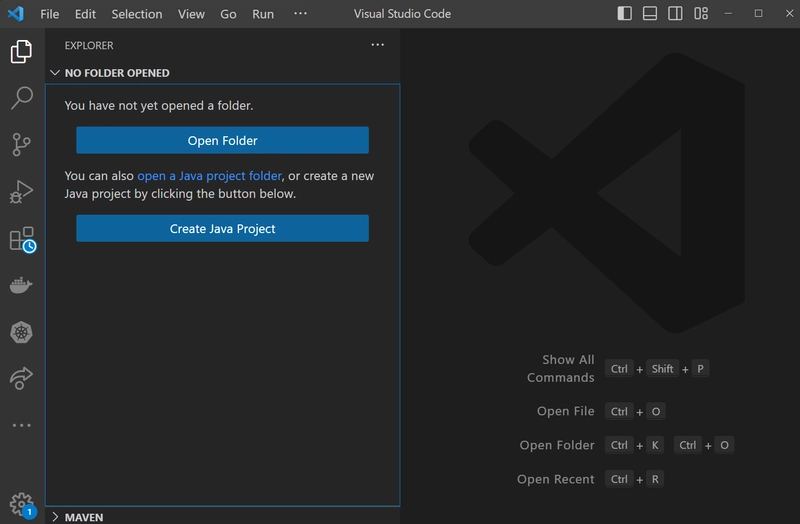This screenshot has width=800, height=524.
Task: Toggle the Secondary Side Bar layout icon
Action: (x=675, y=13)
